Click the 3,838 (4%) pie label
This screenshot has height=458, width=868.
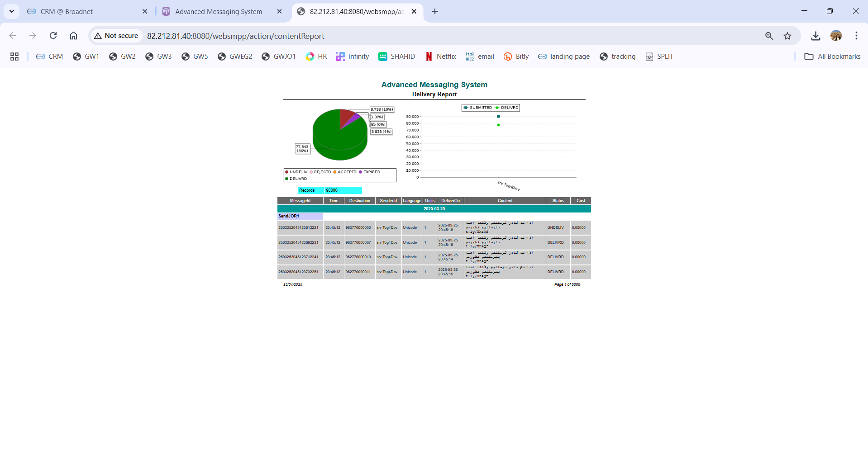tap(381, 132)
